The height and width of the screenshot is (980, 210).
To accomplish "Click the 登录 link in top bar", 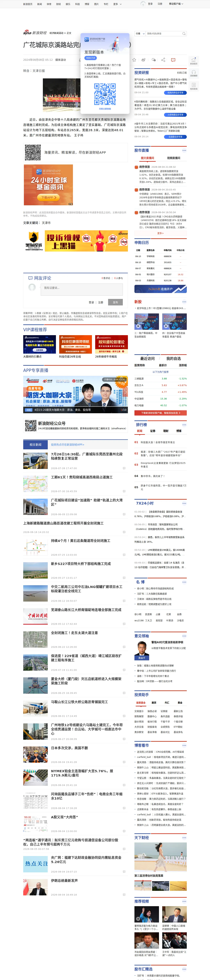I will click(x=150, y=4).
